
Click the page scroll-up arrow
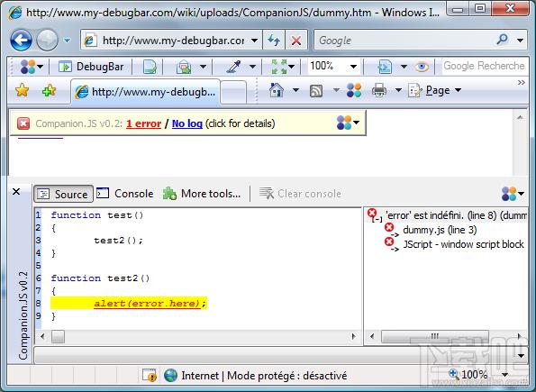[x=520, y=118]
